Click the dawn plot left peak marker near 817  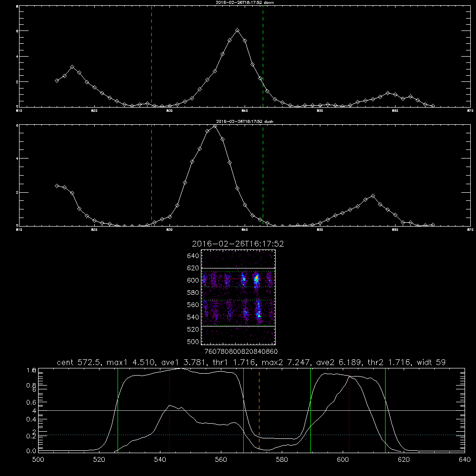[72, 67]
